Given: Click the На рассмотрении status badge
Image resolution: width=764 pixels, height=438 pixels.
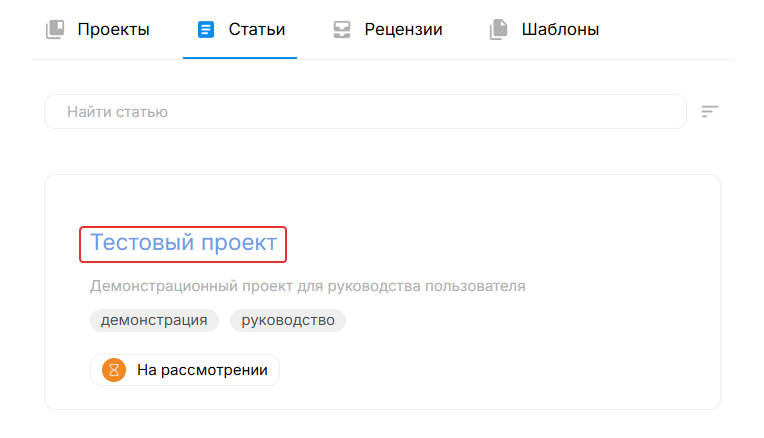Looking at the screenshot, I should tap(185, 370).
